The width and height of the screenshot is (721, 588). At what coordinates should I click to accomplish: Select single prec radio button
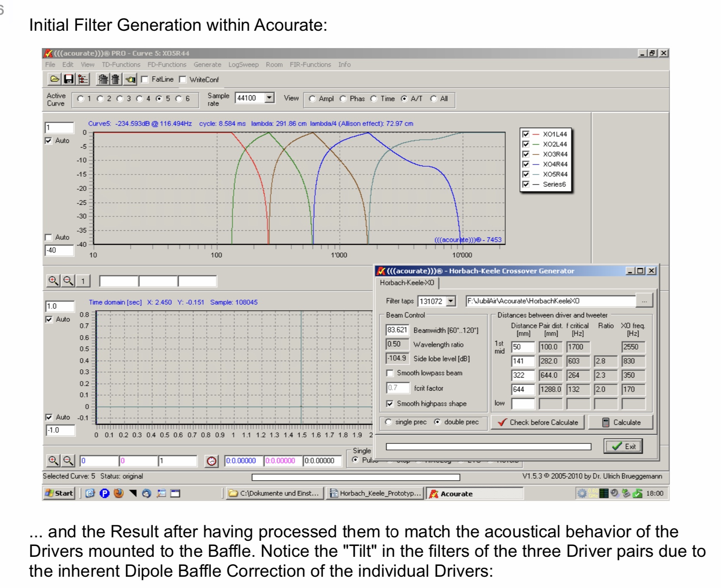point(388,422)
